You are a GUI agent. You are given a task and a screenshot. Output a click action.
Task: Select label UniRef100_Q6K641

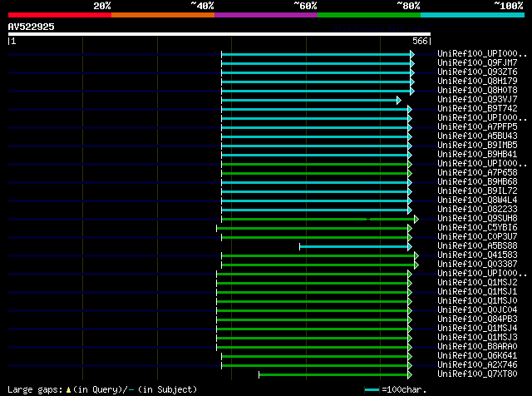coord(477,356)
